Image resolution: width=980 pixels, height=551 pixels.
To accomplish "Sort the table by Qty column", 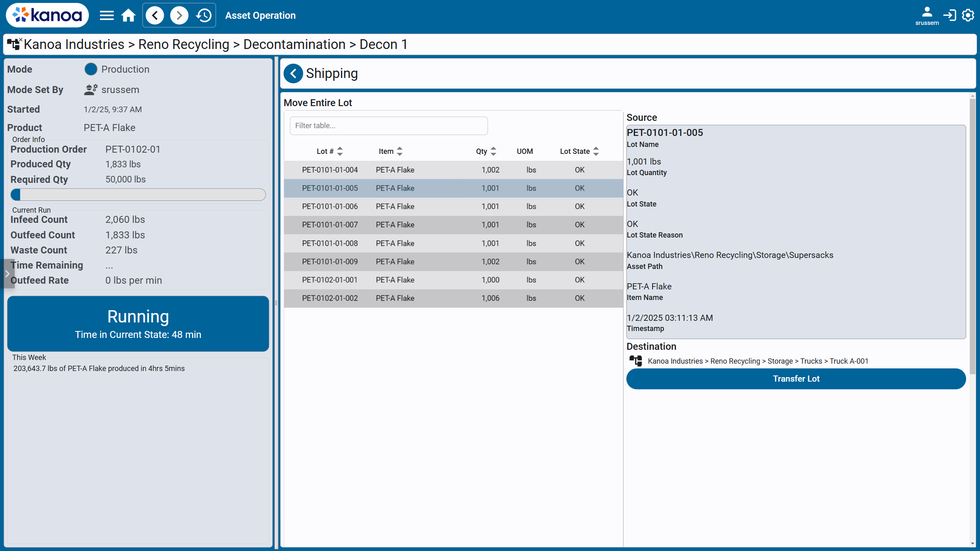I will tap(493, 151).
